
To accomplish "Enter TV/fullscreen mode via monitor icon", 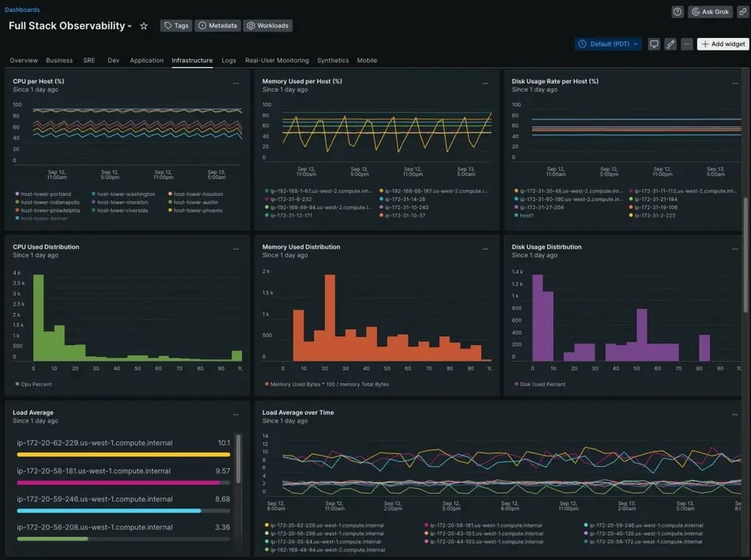I will point(654,43).
